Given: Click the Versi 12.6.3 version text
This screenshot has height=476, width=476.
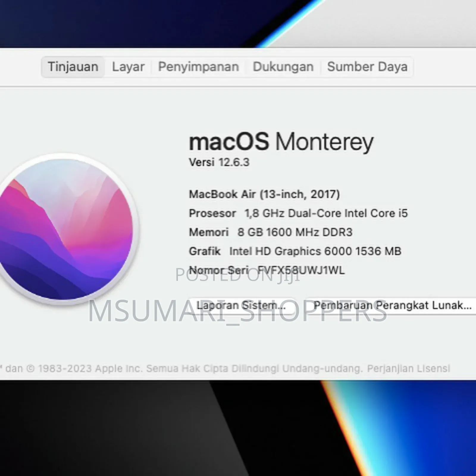Looking at the screenshot, I should 219,162.
